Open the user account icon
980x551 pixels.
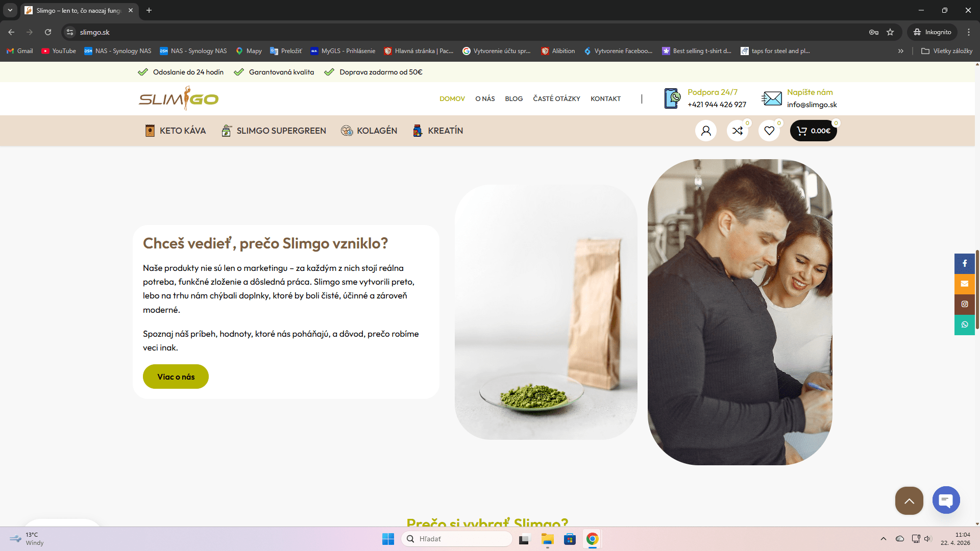[705, 131]
